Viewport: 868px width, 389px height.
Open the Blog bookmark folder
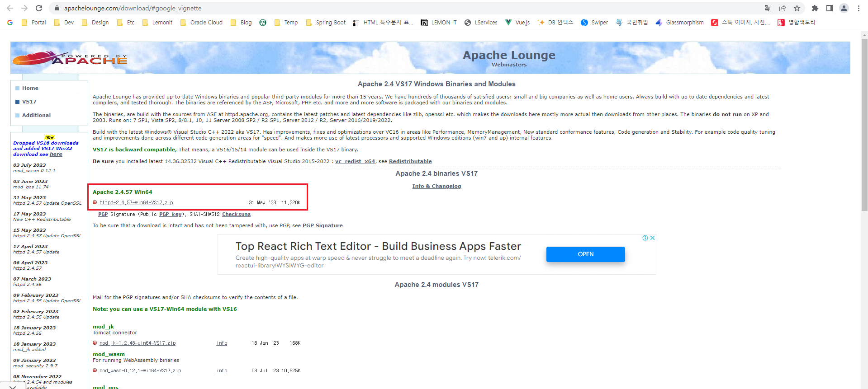[x=241, y=23]
